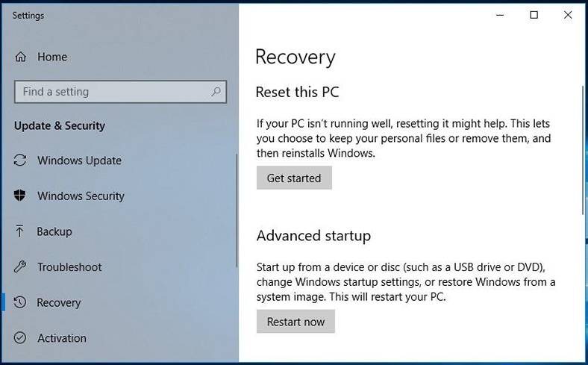Click the Troubleshoot wrench icon
This screenshot has width=588, height=365.
point(20,266)
